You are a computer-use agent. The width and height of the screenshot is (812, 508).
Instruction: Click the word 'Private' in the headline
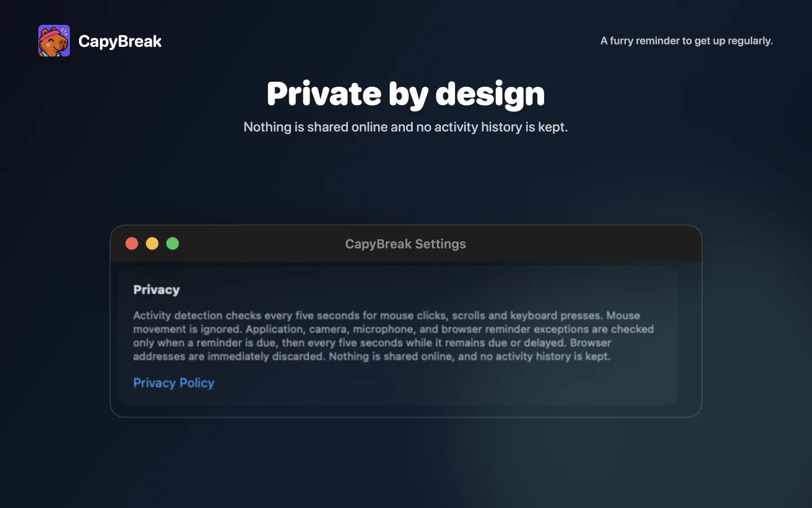tap(324, 94)
